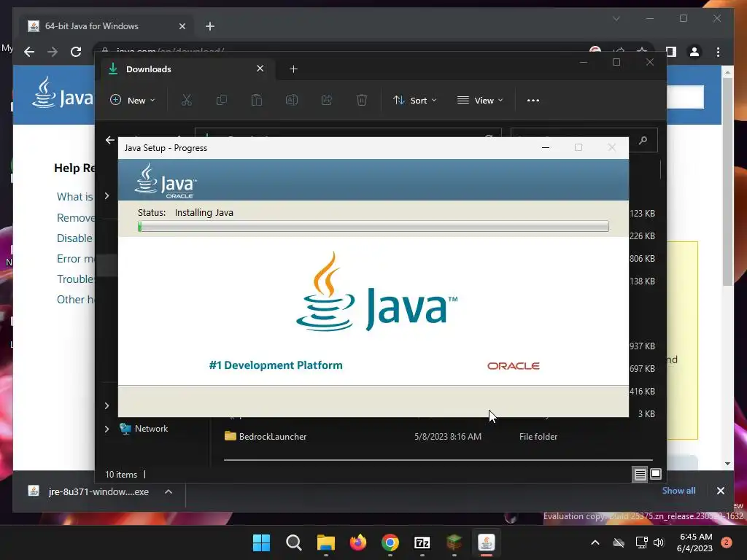Select the 64-bit Java for Windows tab
This screenshot has width=747, height=560.
107,26
